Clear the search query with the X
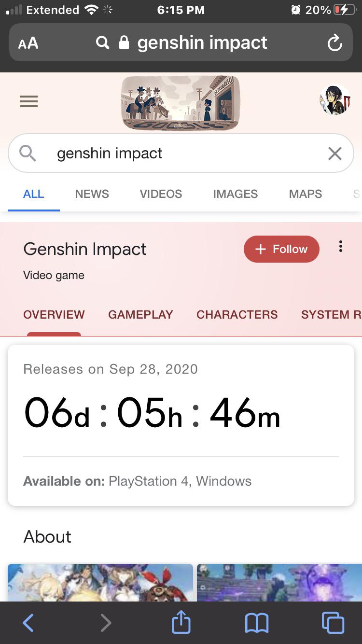Screen dimensions: 362x644 [334, 153]
